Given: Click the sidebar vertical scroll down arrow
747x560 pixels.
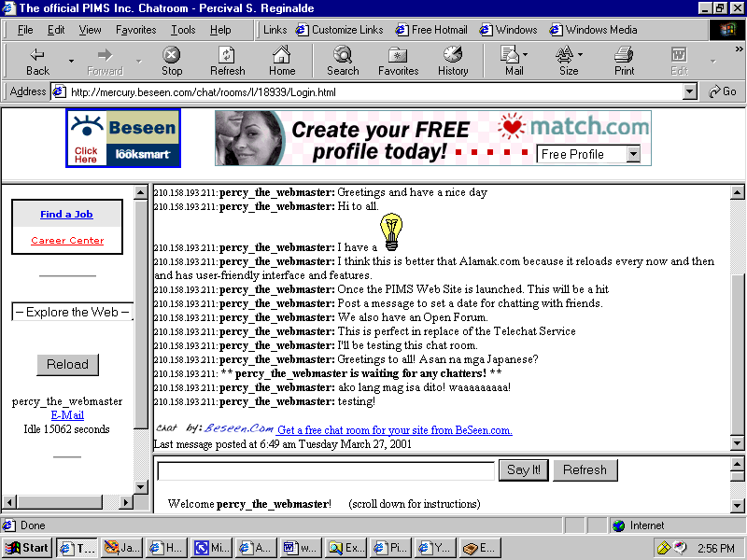Looking at the screenshot, I should (x=140, y=486).
